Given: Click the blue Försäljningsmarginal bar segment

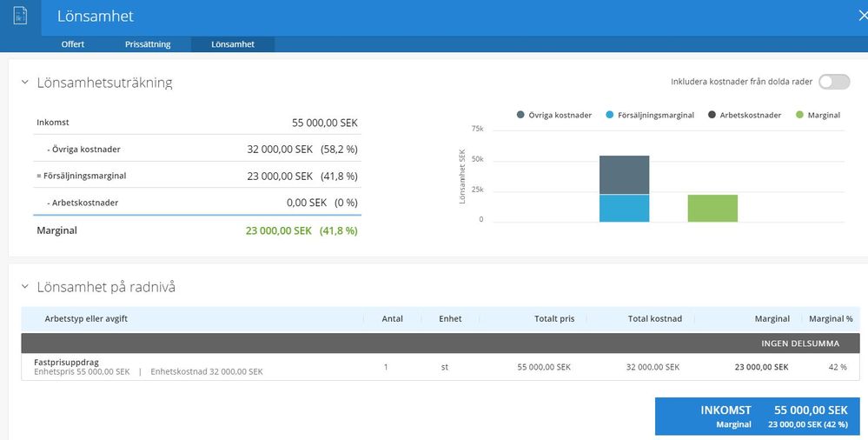Looking at the screenshot, I should coord(625,209).
